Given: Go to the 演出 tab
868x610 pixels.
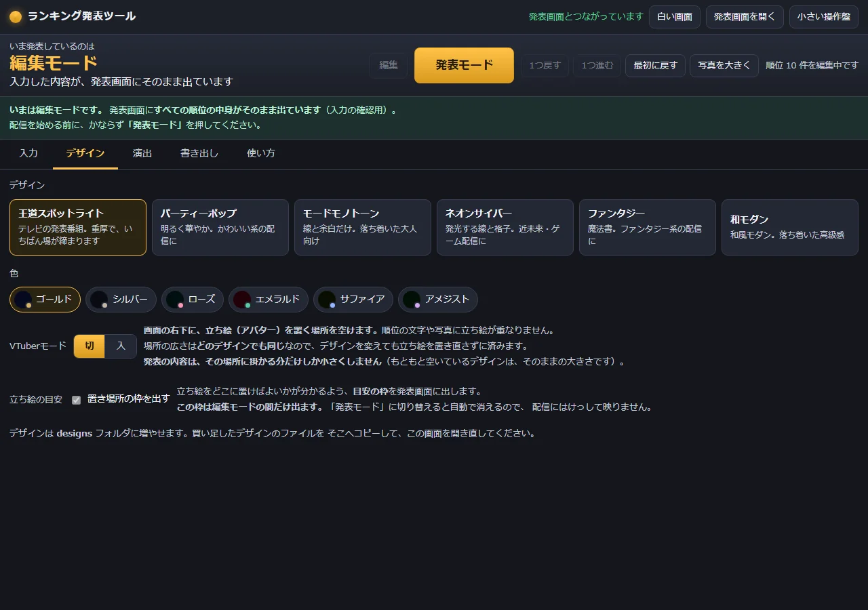Looking at the screenshot, I should (x=142, y=153).
